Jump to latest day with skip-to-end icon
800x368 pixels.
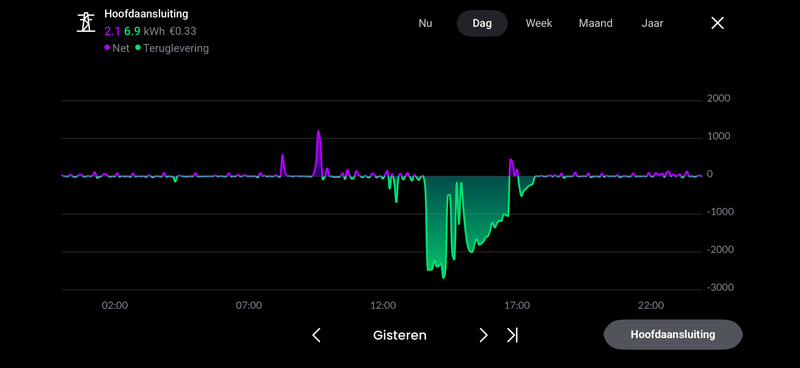coord(512,335)
